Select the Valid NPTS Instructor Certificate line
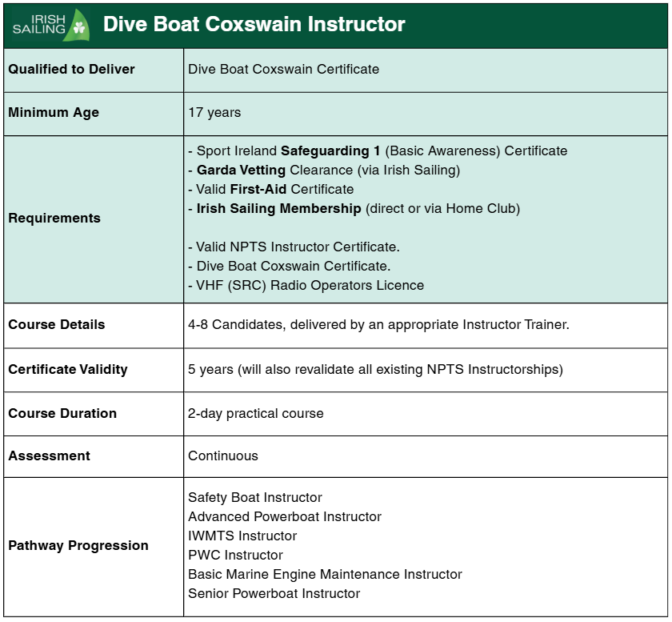The height and width of the screenshot is (622, 672). [x=294, y=247]
